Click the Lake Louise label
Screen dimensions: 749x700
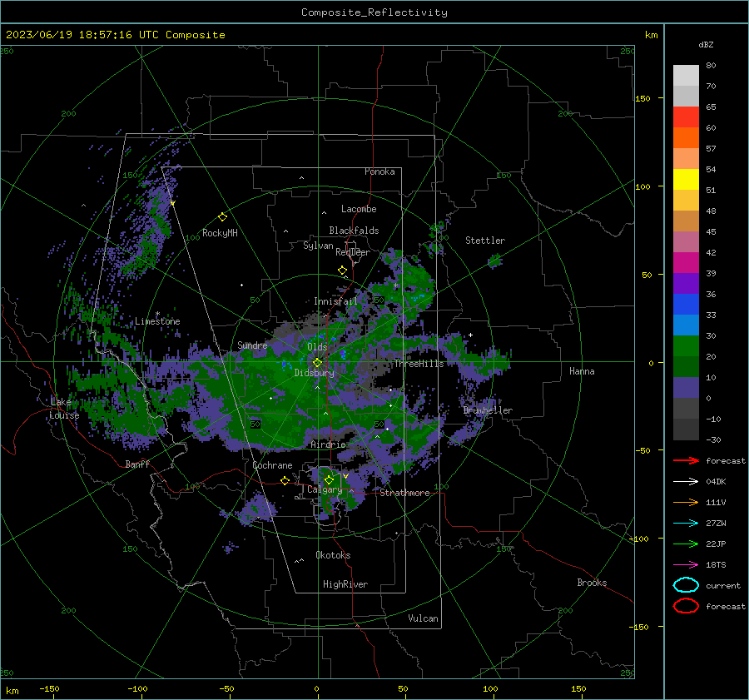[x=64, y=409]
